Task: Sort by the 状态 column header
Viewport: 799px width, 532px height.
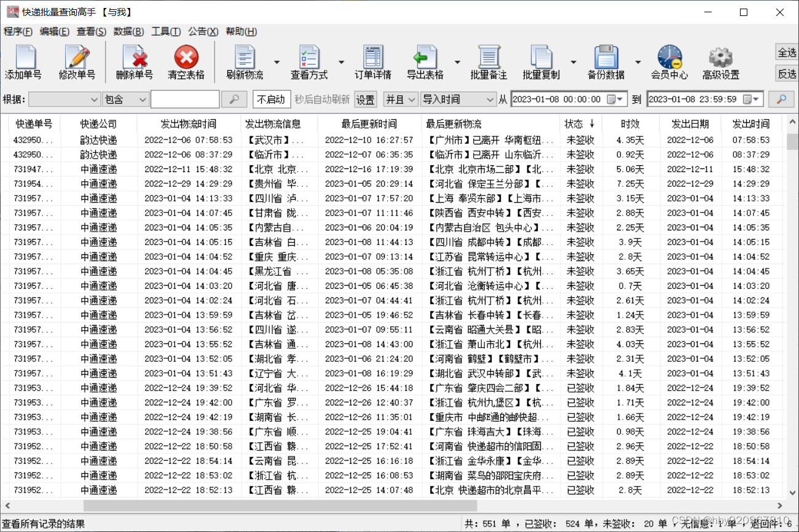Action: (580, 124)
